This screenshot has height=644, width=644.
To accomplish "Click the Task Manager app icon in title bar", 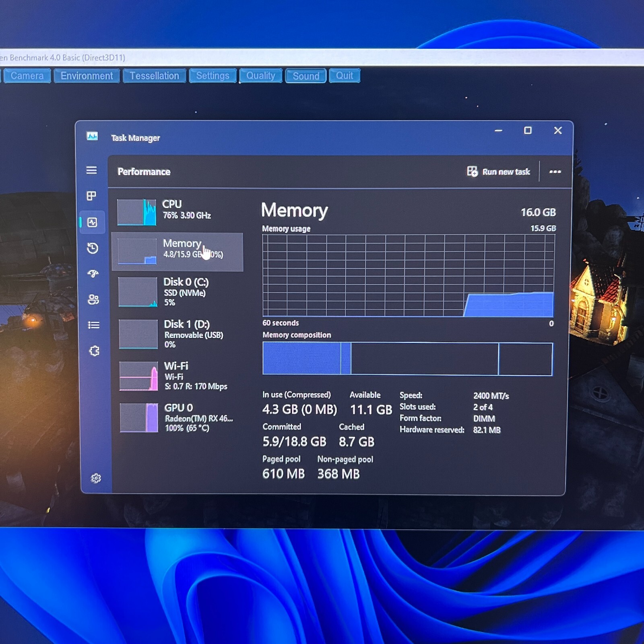I will pyautogui.click(x=92, y=136).
